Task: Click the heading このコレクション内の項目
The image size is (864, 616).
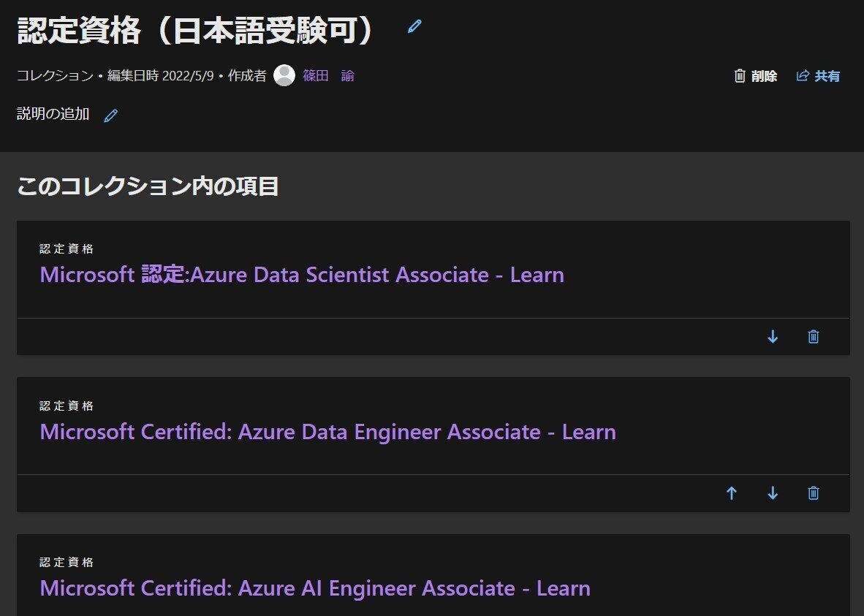Action: click(148, 186)
